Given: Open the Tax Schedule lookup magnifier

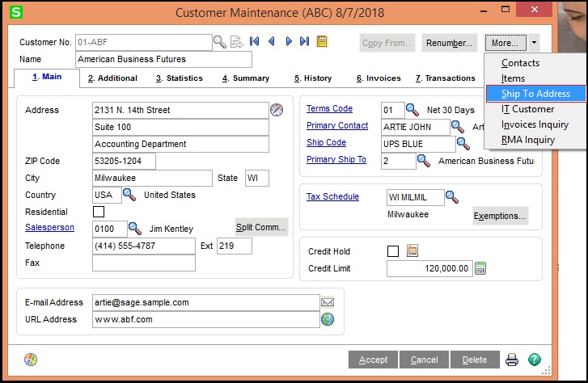Looking at the screenshot, I should [452, 196].
